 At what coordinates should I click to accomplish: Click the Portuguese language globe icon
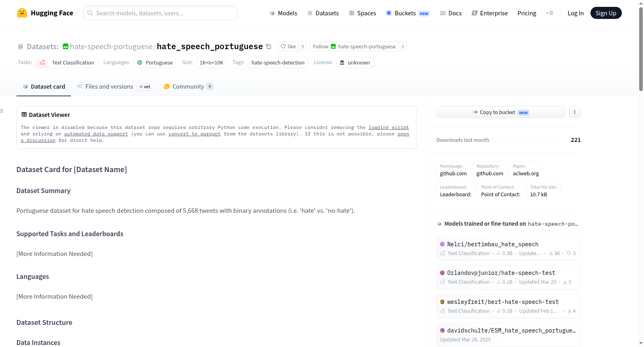(x=140, y=62)
